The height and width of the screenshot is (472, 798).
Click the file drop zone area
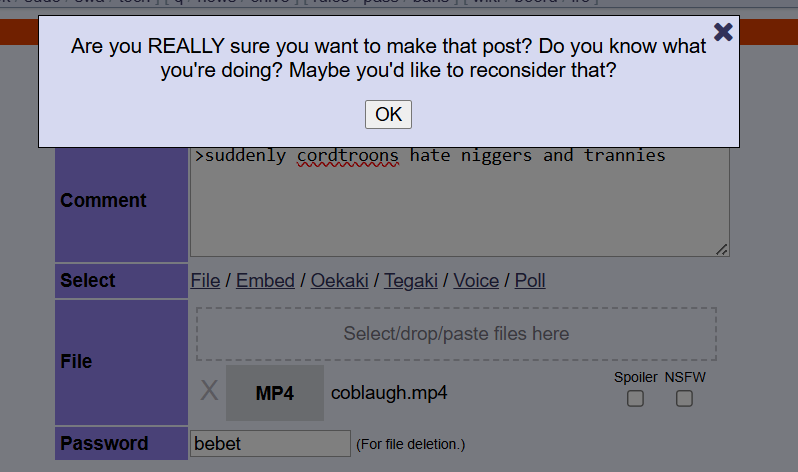(x=456, y=334)
